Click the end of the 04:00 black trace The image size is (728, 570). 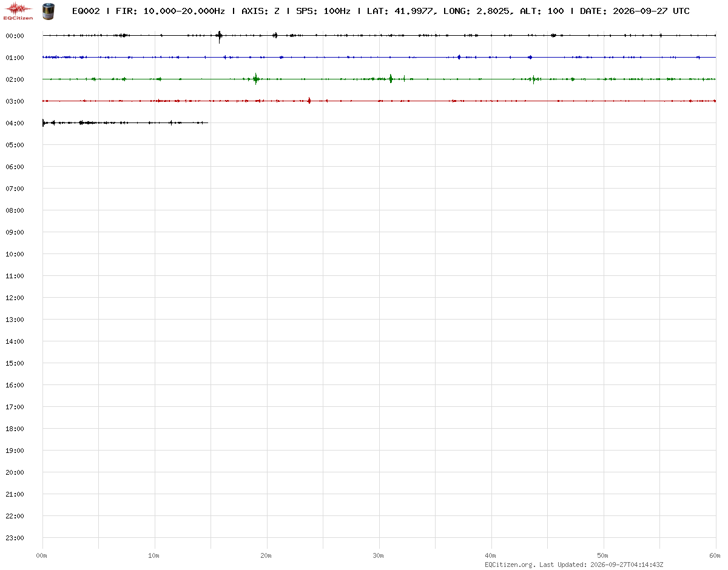coord(207,122)
